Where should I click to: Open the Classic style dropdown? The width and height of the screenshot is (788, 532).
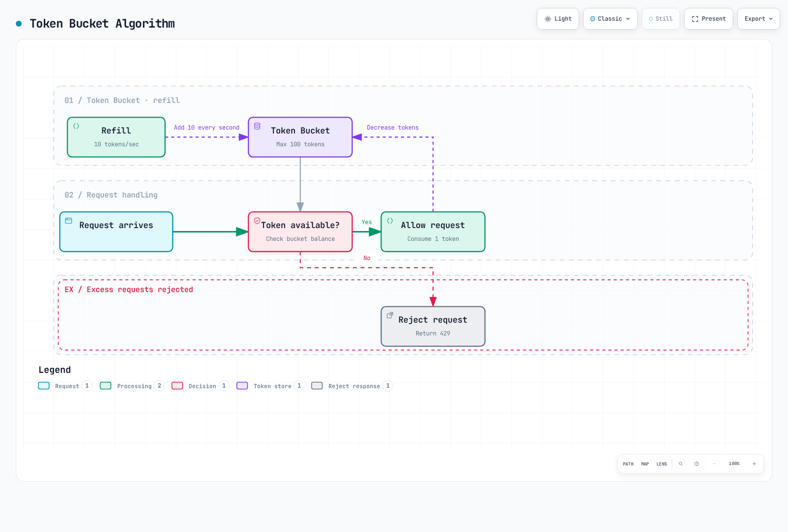(610, 19)
